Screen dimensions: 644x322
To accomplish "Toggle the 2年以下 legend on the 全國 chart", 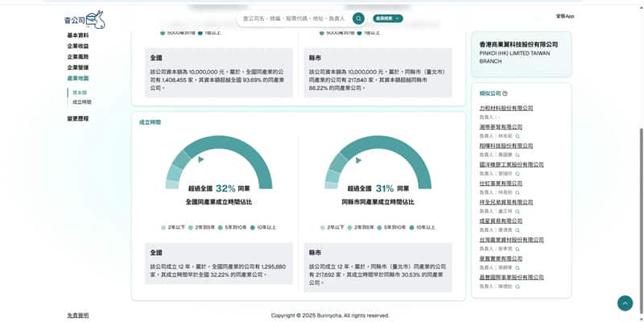I will click(172, 228).
